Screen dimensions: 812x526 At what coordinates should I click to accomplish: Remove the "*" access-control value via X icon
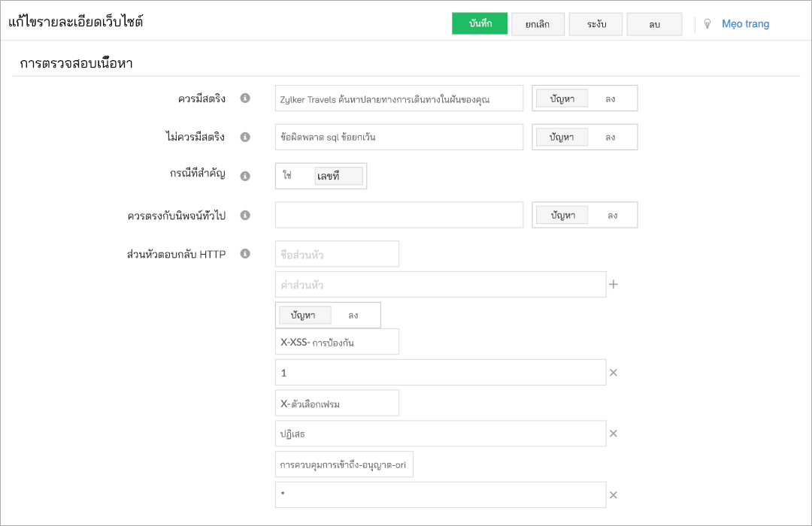(x=613, y=494)
